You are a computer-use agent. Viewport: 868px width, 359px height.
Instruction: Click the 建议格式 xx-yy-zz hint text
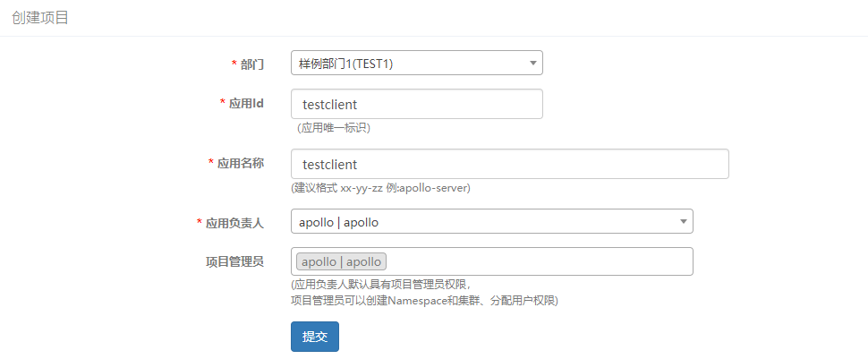click(381, 188)
